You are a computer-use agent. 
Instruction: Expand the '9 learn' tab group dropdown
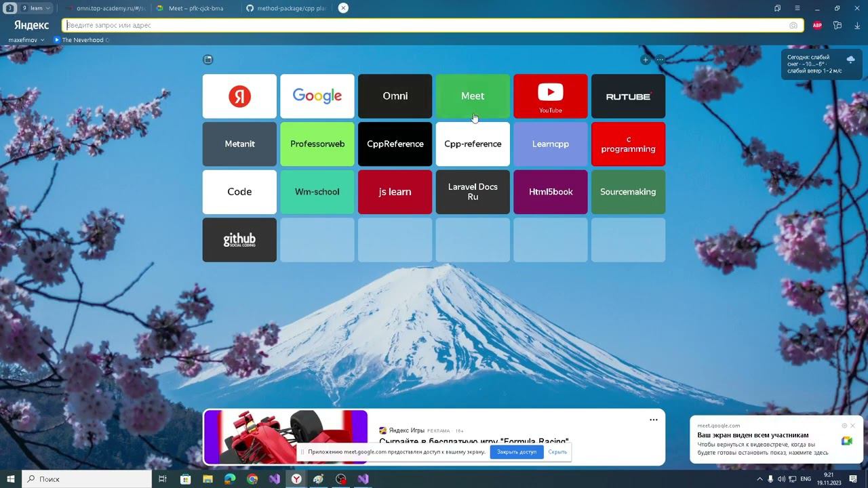[x=36, y=8]
